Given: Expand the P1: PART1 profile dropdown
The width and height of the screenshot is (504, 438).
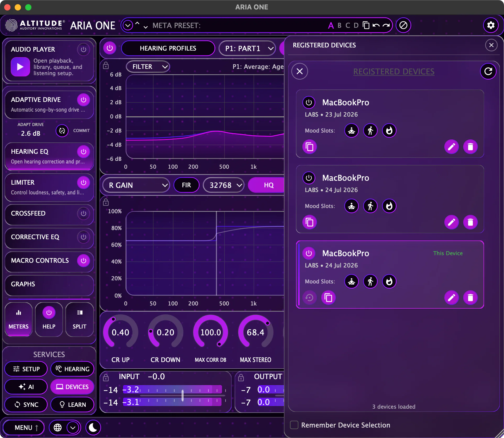Looking at the screenshot, I should click(247, 48).
